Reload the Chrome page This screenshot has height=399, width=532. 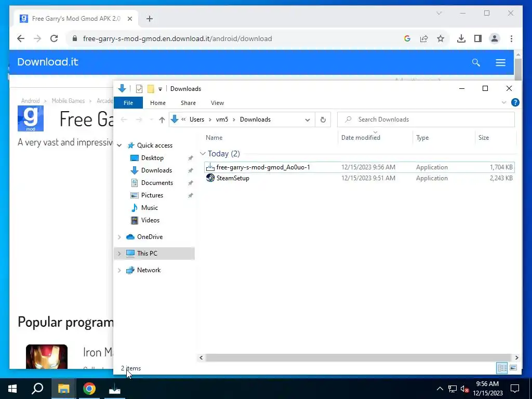point(54,38)
